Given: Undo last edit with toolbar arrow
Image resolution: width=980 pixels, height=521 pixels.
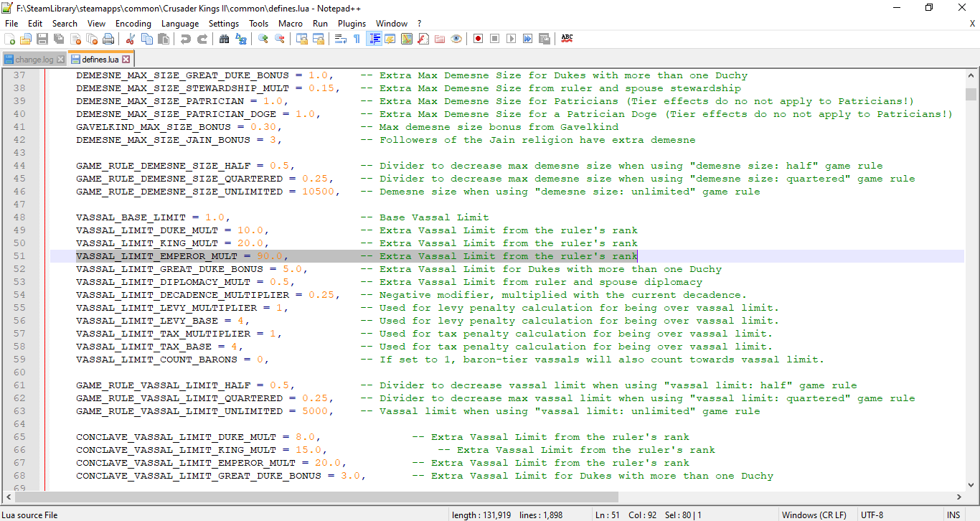Looking at the screenshot, I should pos(185,39).
